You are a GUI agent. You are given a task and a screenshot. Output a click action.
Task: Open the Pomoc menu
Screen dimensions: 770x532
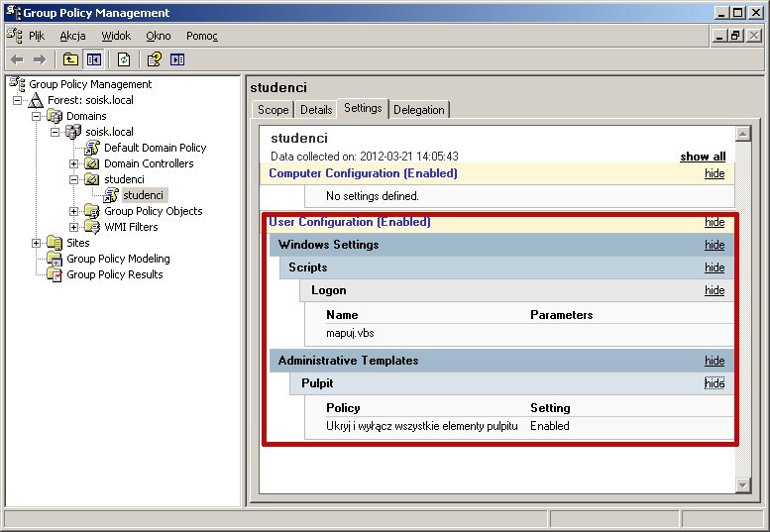(202, 36)
